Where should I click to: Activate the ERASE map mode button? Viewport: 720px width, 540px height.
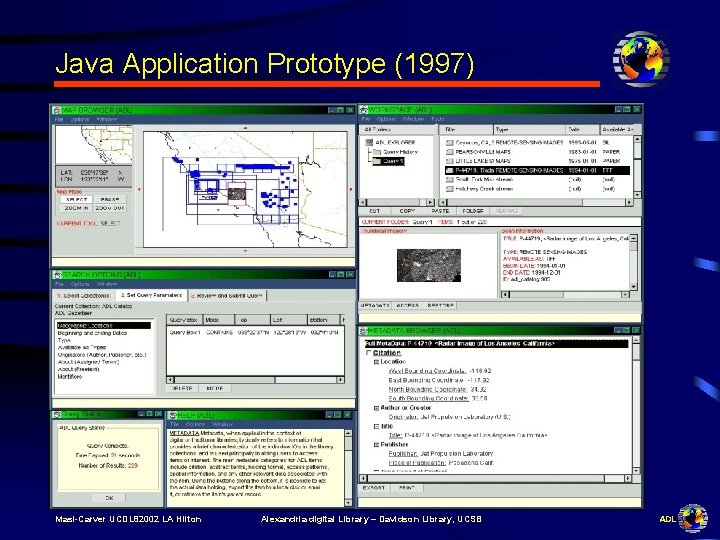(x=110, y=200)
